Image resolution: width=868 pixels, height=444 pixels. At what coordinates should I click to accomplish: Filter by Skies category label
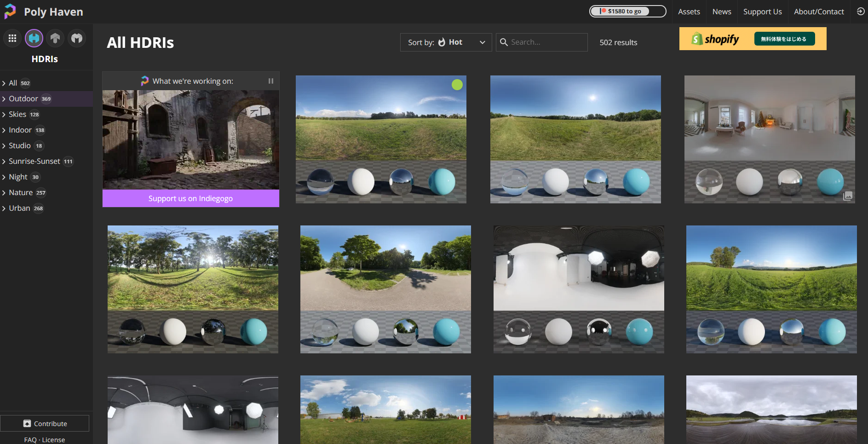coord(17,114)
